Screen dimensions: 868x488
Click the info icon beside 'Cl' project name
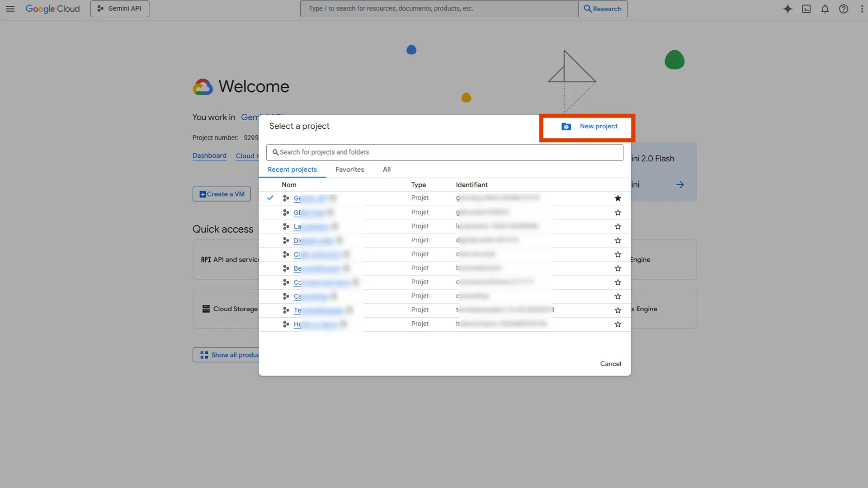tap(346, 254)
